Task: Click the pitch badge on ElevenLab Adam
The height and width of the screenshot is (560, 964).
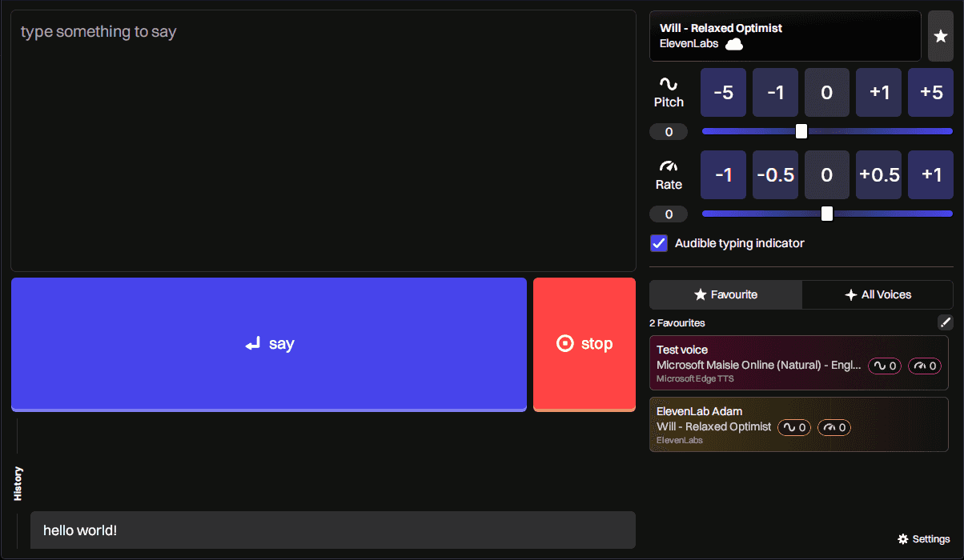Action: 793,427
